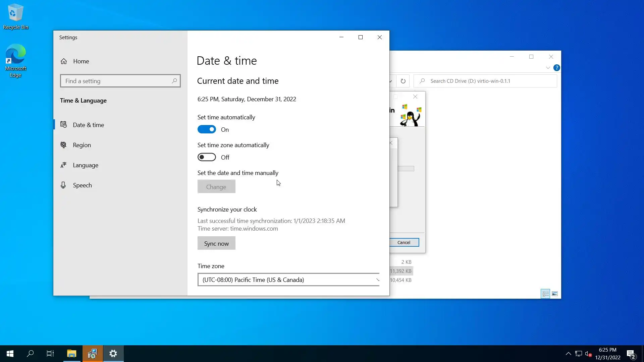Expand the File Explorer ribbon chevron
The width and height of the screenshot is (644, 362).
click(x=548, y=68)
